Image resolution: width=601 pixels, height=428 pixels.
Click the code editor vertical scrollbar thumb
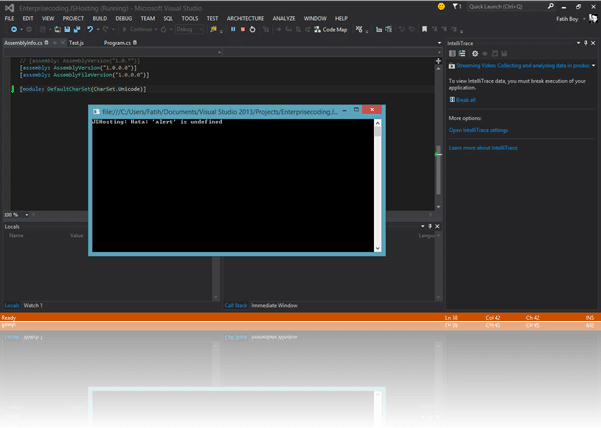tap(438, 170)
